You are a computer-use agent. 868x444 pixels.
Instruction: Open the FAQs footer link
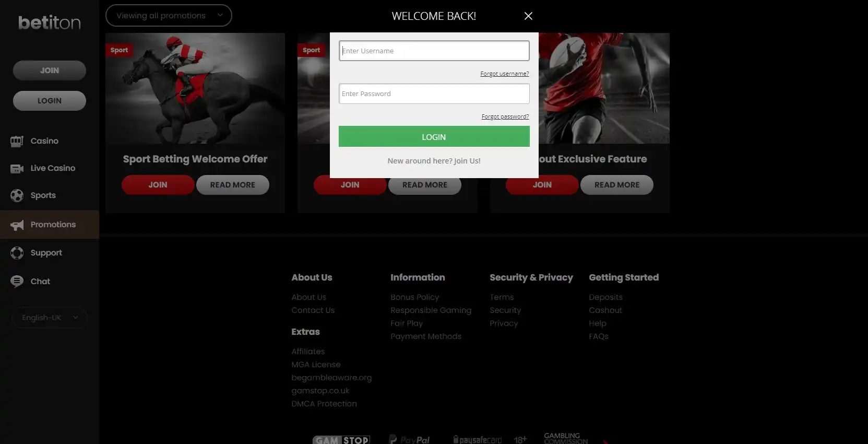(x=599, y=336)
